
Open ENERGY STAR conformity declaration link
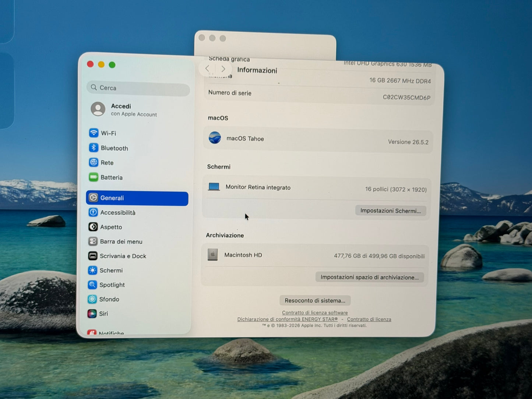point(288,319)
